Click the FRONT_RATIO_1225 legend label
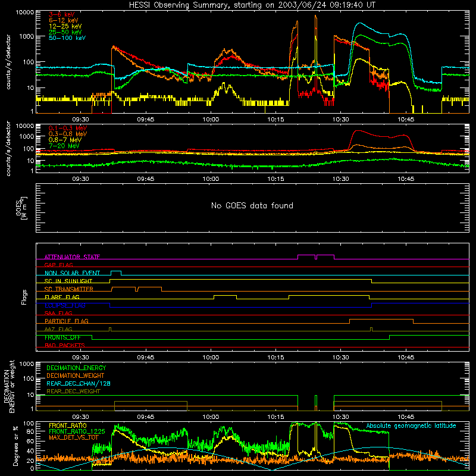Screen dimensions: 476x476 pos(77,431)
